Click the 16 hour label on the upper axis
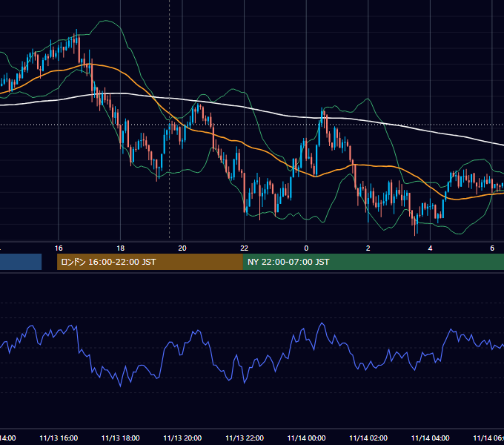The image size is (504, 445). click(x=59, y=248)
